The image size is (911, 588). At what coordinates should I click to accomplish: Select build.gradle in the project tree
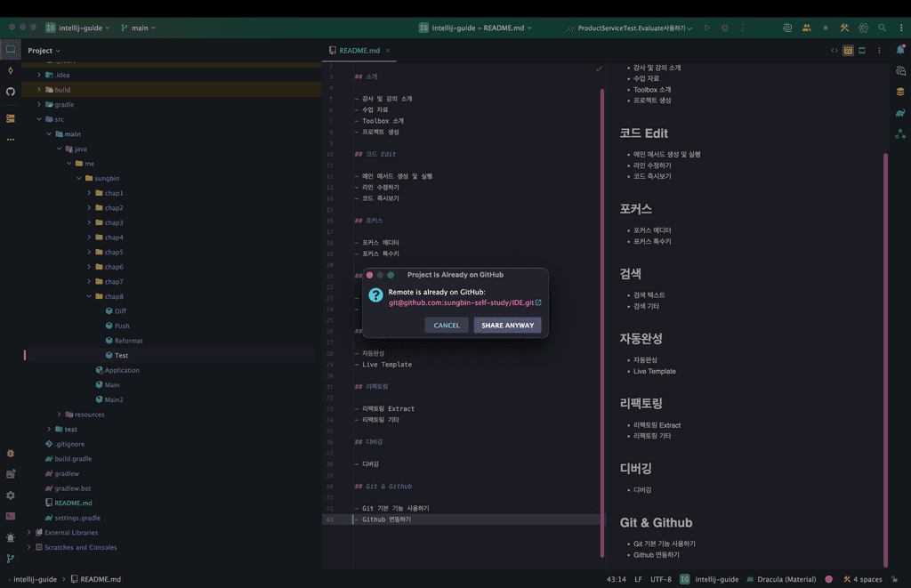(73, 459)
